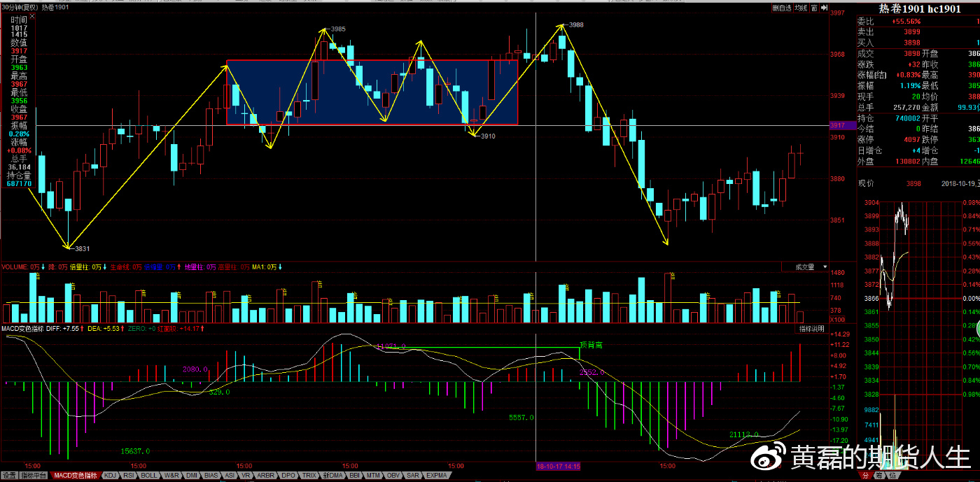Select the MACD变色指标 tab
Screen dimensions: 980x482
coord(76,476)
